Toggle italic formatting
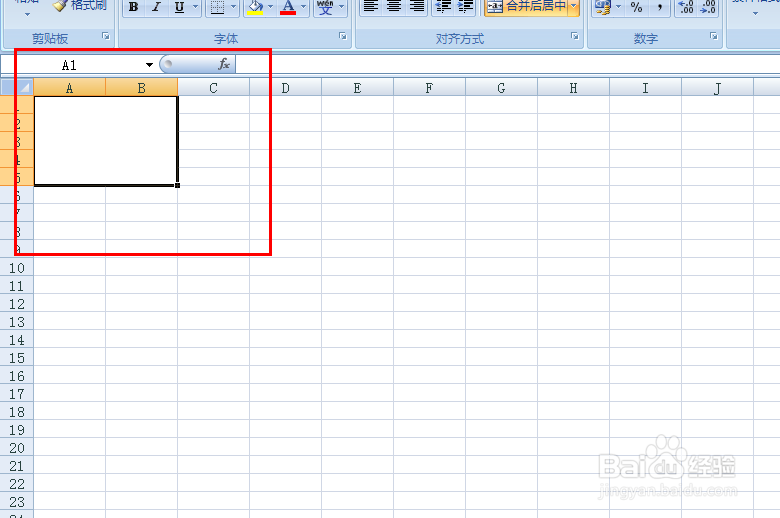The width and height of the screenshot is (780, 518). coord(156,7)
